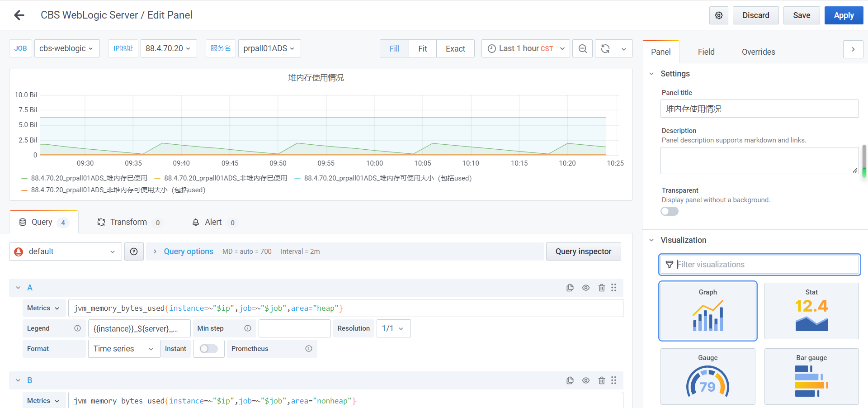868x408 pixels.
Task: Open the data source help icon
Action: [x=134, y=251]
